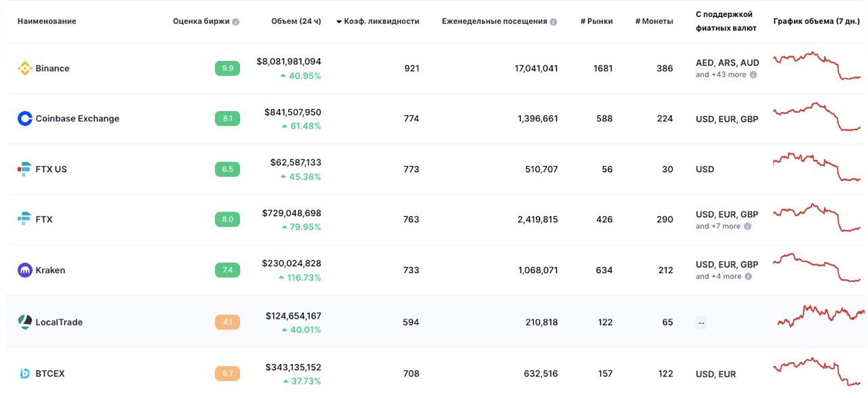Sort table by # Рынки header

[596, 21]
